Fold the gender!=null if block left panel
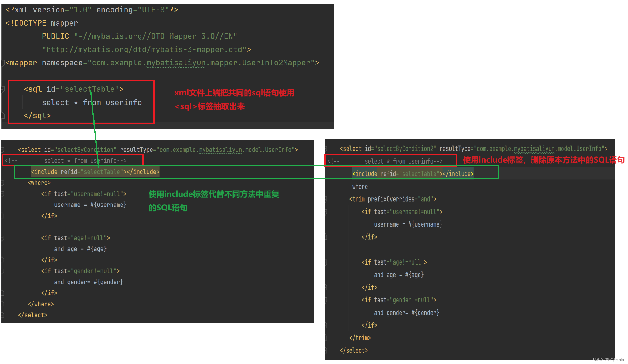This screenshot has height=364, width=628. [2, 271]
